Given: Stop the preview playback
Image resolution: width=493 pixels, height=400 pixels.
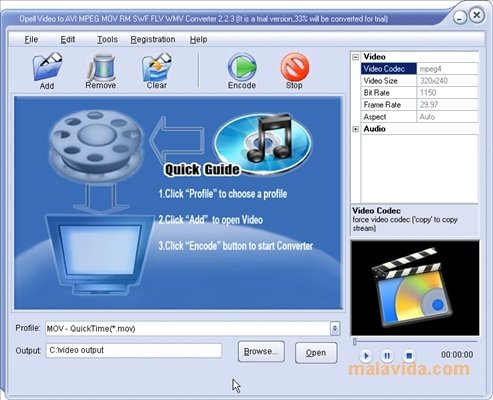Looking at the screenshot, I should (x=409, y=356).
